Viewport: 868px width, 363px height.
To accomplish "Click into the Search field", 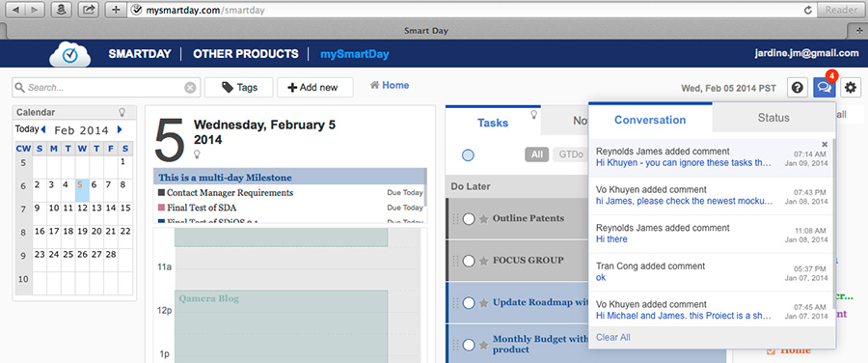I will point(105,88).
